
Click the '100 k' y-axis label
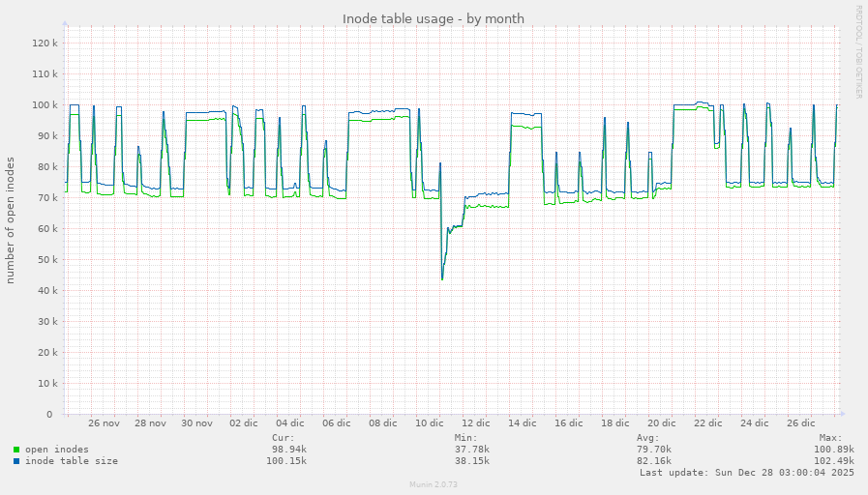pos(45,105)
